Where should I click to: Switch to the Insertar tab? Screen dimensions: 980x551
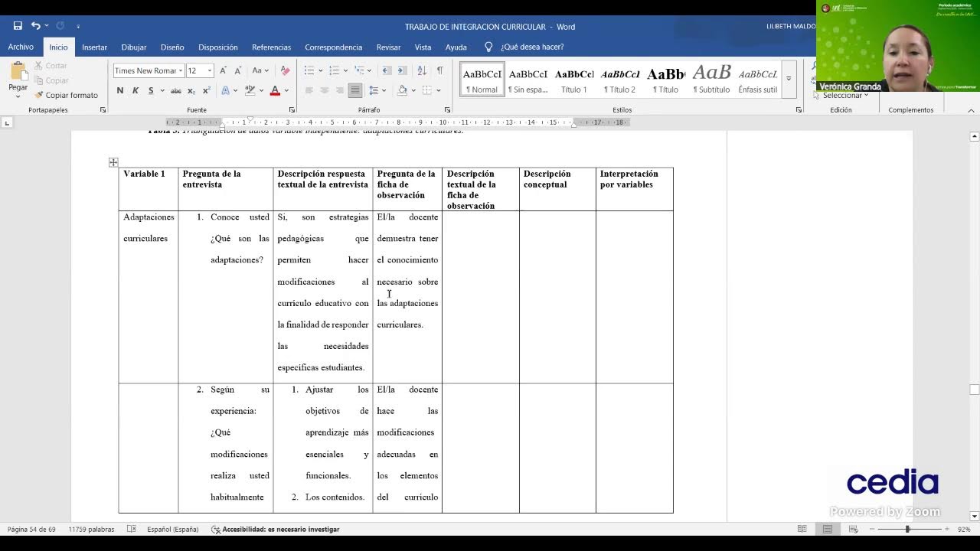94,47
